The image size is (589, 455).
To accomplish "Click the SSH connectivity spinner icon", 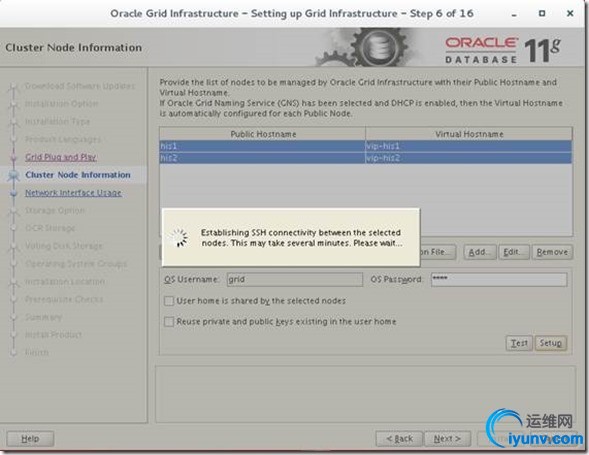I will [180, 238].
